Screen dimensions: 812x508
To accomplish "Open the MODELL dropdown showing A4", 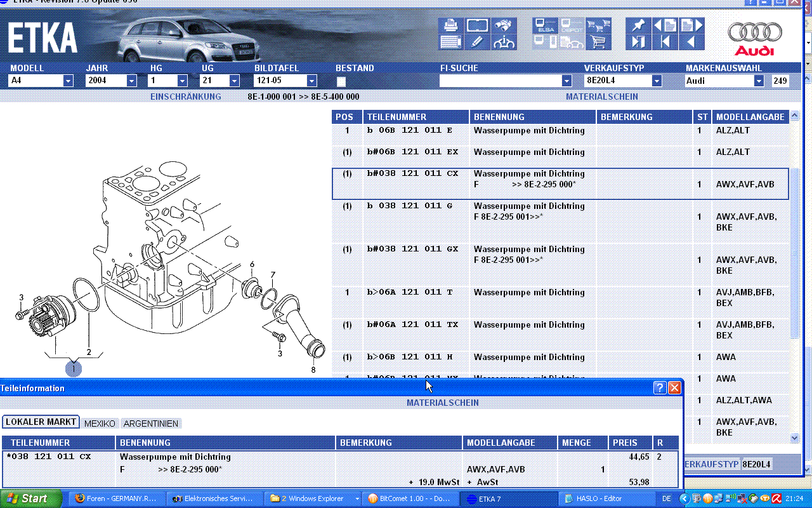I will [68, 81].
